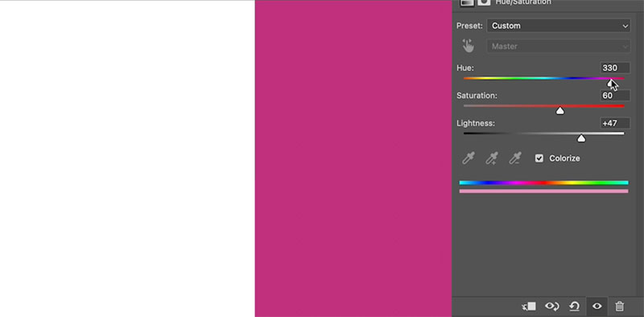644x317 pixels.
Task: Click the Lightness slider handle
Action: [x=581, y=138]
